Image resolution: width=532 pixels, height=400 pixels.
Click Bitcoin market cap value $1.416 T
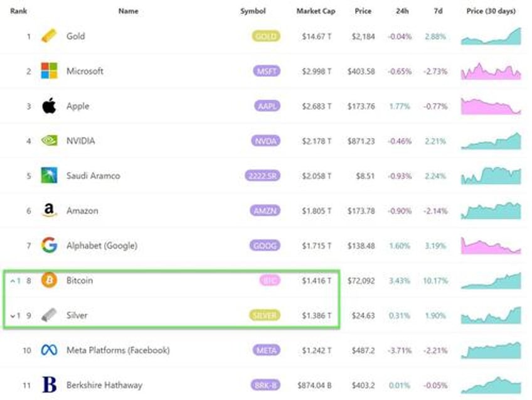[x=317, y=281]
